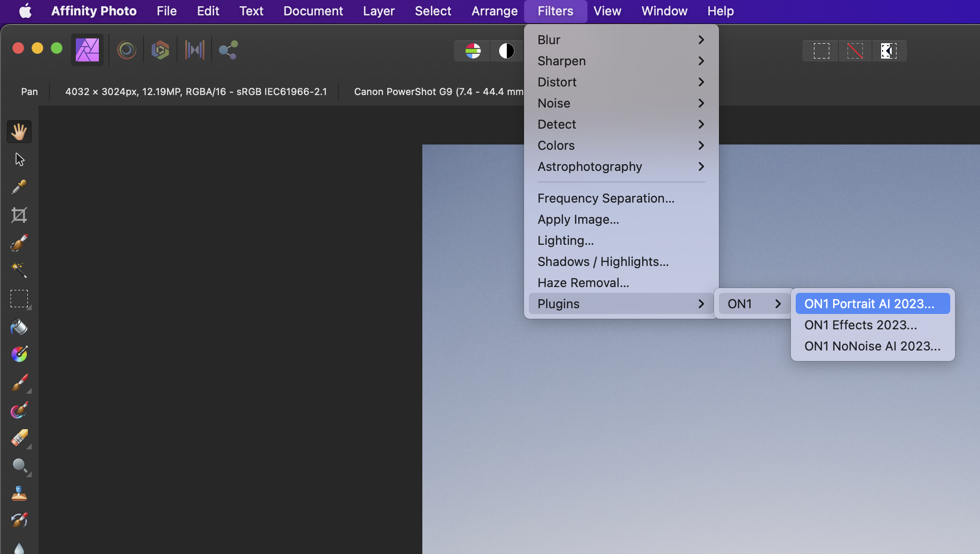Select the Erase Brush tool
The width and height of the screenshot is (980, 554).
coord(19,438)
